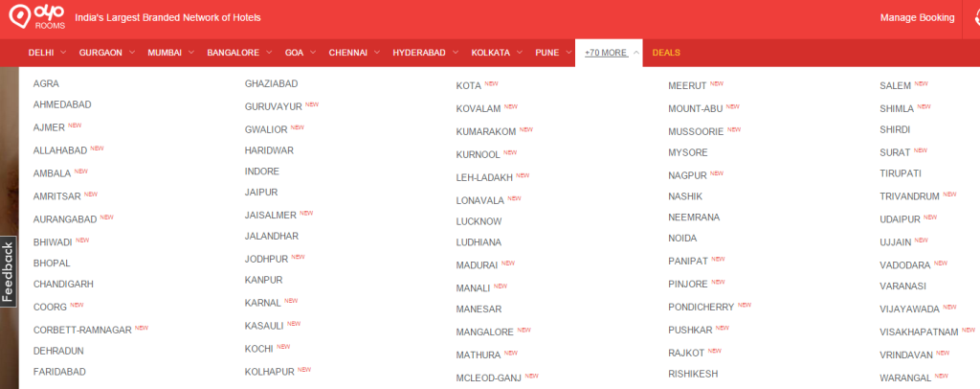980x389 pixels.
Task: Select Gwalior city link
Action: 266,130
